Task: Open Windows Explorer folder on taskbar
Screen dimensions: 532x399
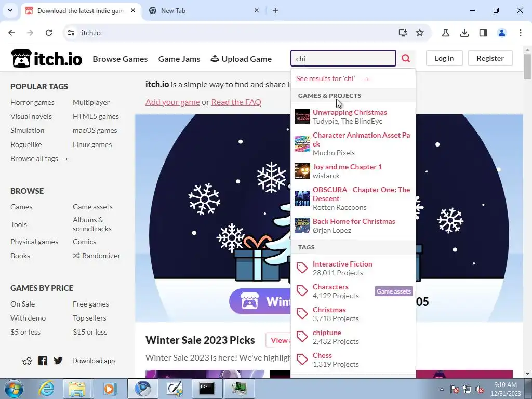Action: (x=77, y=389)
